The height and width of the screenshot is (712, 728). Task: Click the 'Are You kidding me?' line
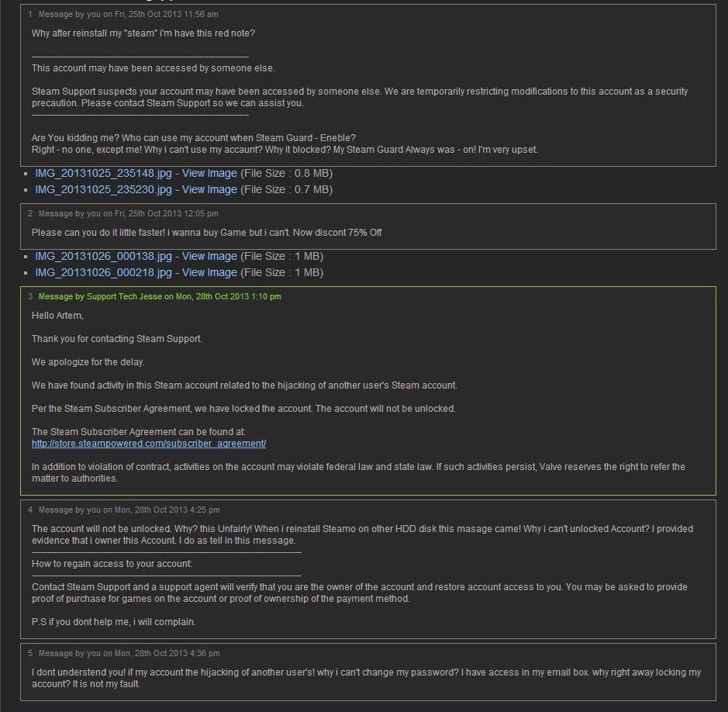194,138
